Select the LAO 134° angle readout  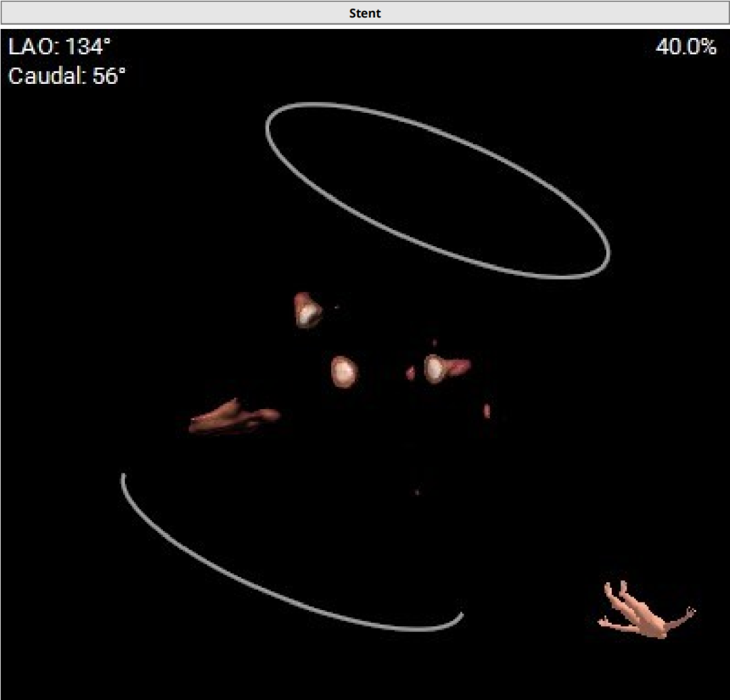pyautogui.click(x=59, y=47)
